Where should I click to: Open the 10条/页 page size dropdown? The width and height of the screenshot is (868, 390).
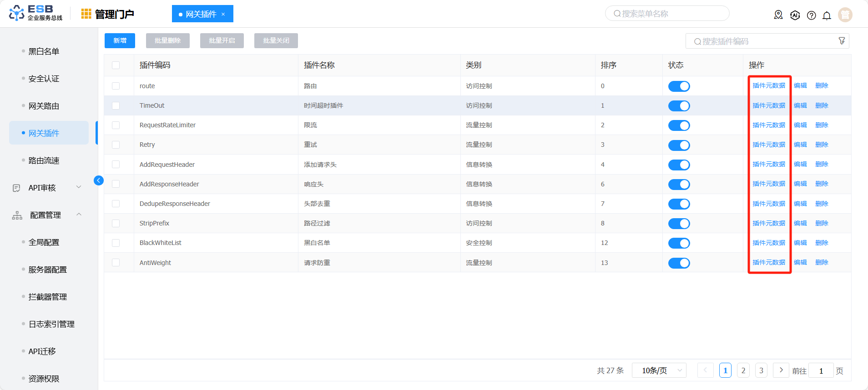coord(661,370)
